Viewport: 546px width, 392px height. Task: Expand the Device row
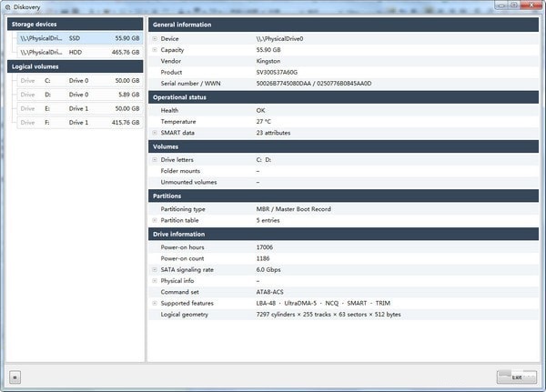point(155,38)
